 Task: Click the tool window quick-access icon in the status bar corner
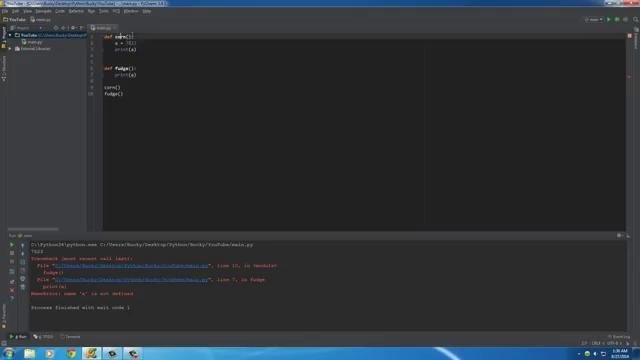point(4,344)
